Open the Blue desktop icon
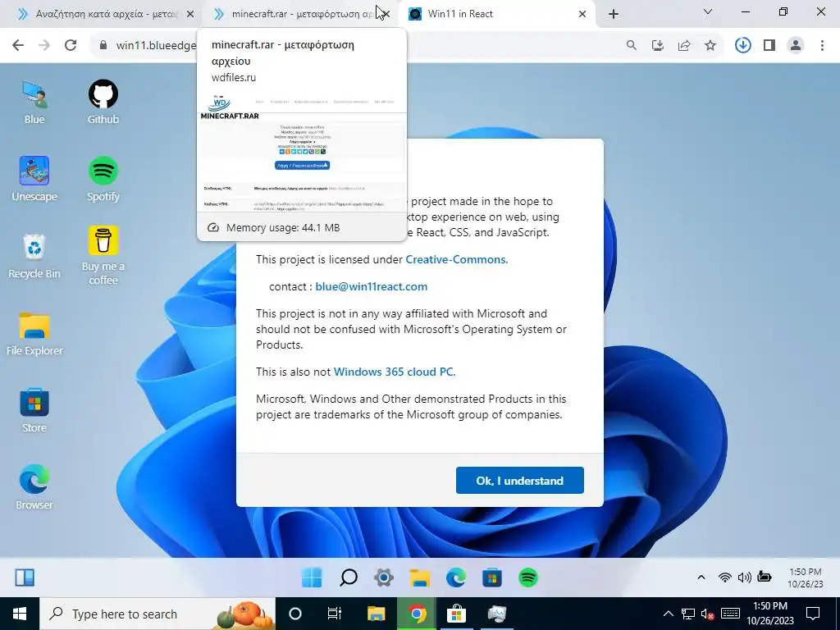The image size is (840, 630). click(34, 102)
